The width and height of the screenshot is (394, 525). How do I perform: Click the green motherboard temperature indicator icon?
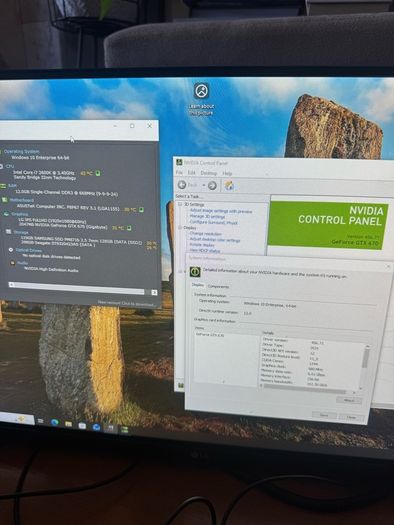coord(141,210)
